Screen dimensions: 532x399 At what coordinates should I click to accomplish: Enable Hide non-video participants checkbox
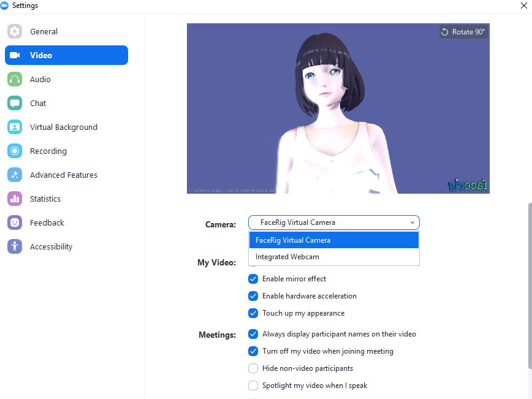click(x=253, y=368)
